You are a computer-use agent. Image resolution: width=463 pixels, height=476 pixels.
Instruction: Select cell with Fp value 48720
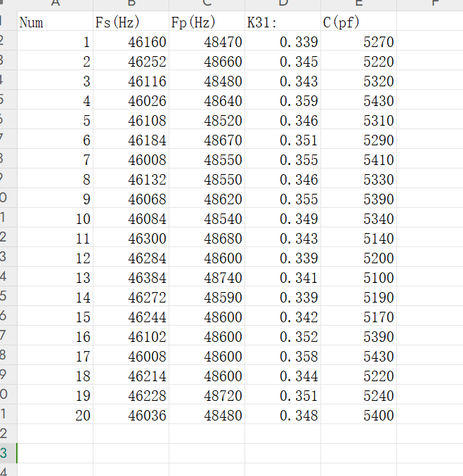[x=207, y=396]
